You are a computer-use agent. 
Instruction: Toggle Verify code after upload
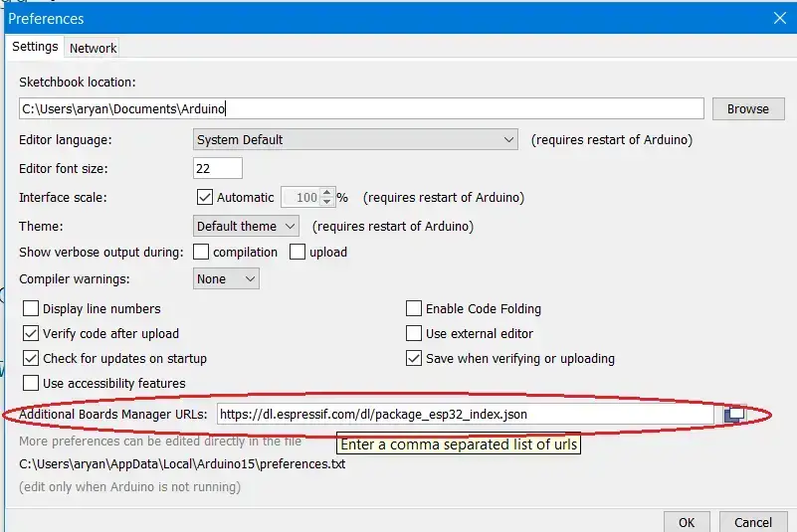(31, 333)
